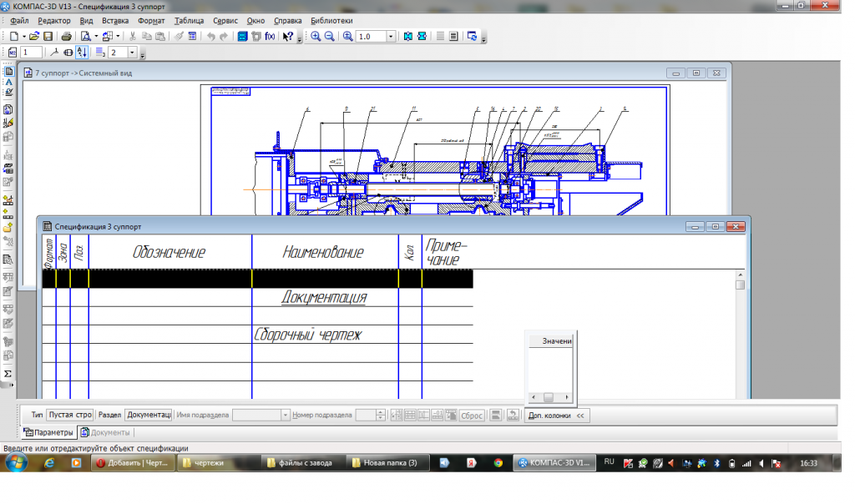Redo the action with the redo arrow
855x504 pixels.
(224, 37)
